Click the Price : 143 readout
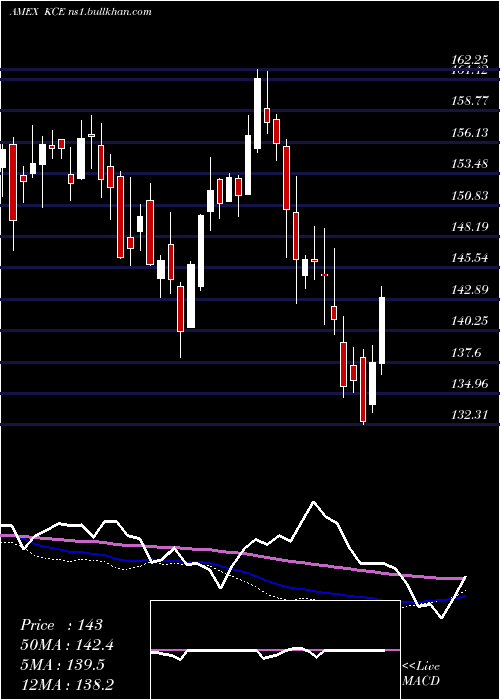The image size is (500, 700). point(62,625)
